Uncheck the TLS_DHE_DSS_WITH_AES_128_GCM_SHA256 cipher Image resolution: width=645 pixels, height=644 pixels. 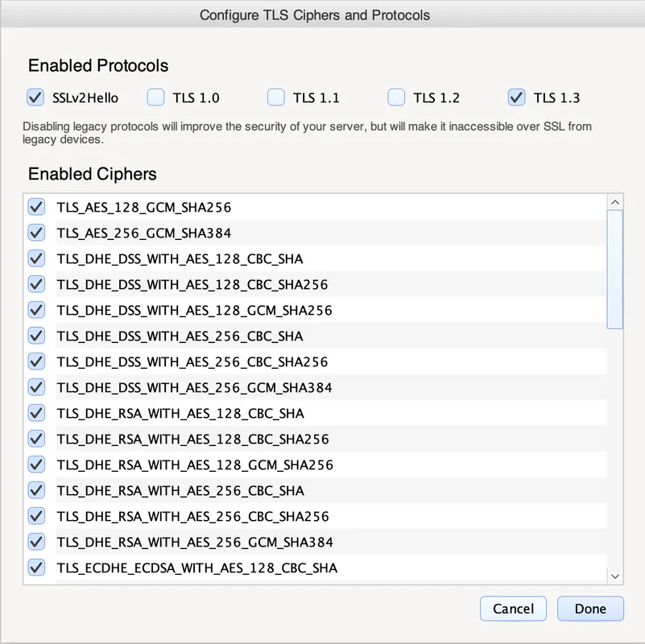pyautogui.click(x=36, y=310)
